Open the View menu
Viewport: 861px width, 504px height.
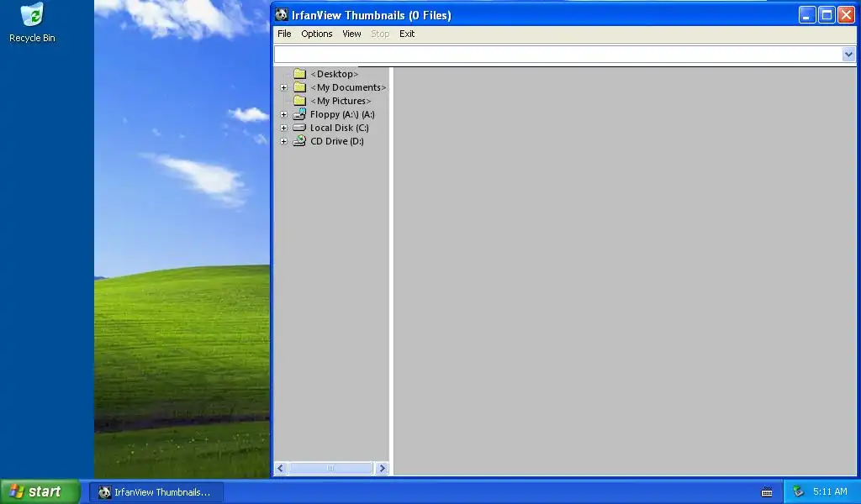click(x=351, y=34)
